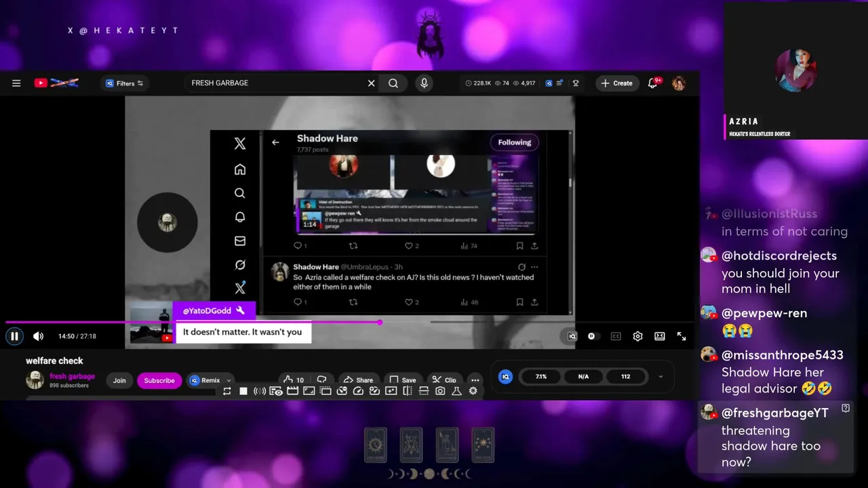Save the video to a playlist
This screenshot has width=868, height=488.
point(403,380)
